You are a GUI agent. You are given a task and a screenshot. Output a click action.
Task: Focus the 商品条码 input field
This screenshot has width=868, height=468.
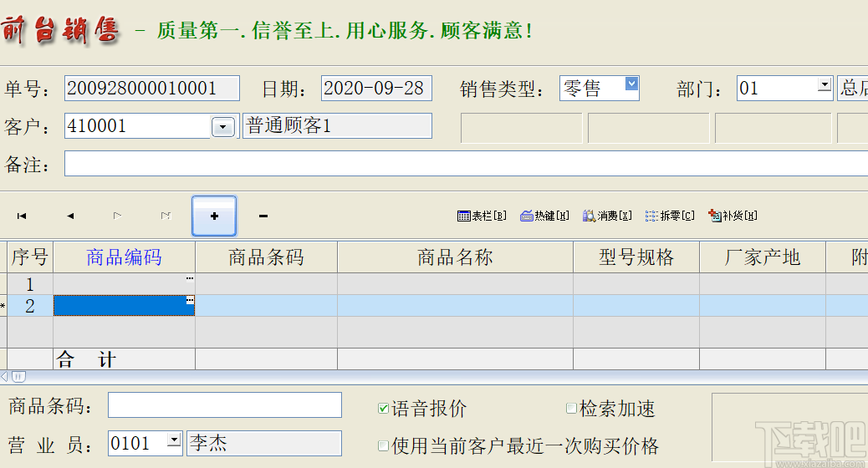225,405
